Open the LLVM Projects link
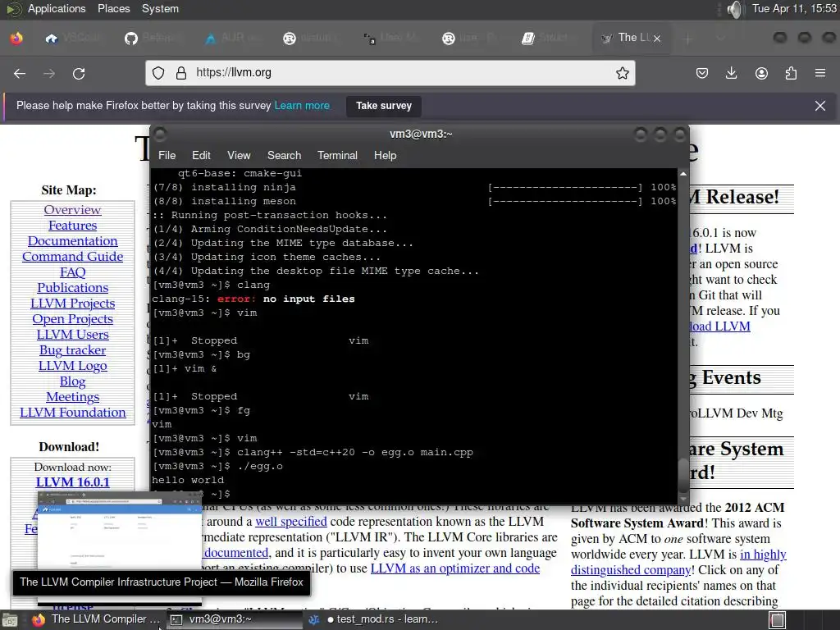The height and width of the screenshot is (630, 840). click(x=72, y=304)
